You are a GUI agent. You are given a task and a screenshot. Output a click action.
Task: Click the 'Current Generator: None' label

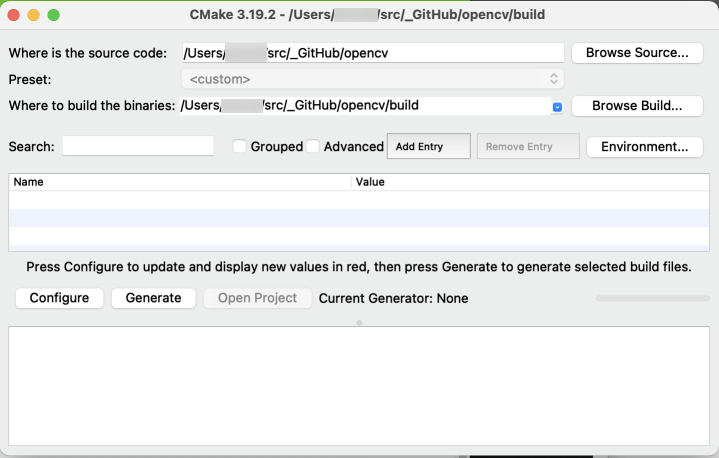393,298
